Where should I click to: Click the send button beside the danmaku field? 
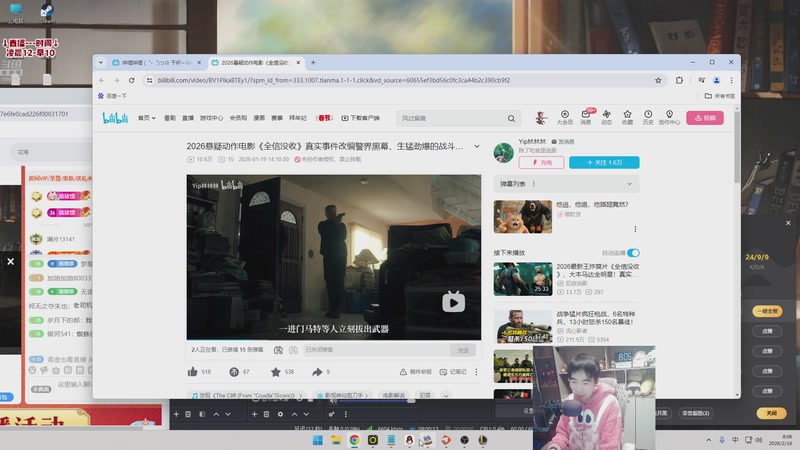tap(463, 350)
